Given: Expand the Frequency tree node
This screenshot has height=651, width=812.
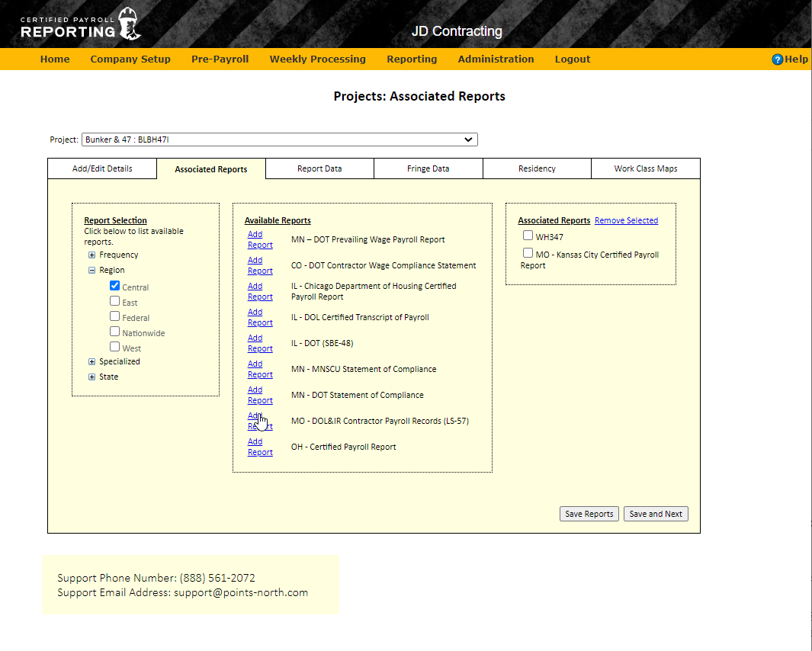Looking at the screenshot, I should (91, 255).
